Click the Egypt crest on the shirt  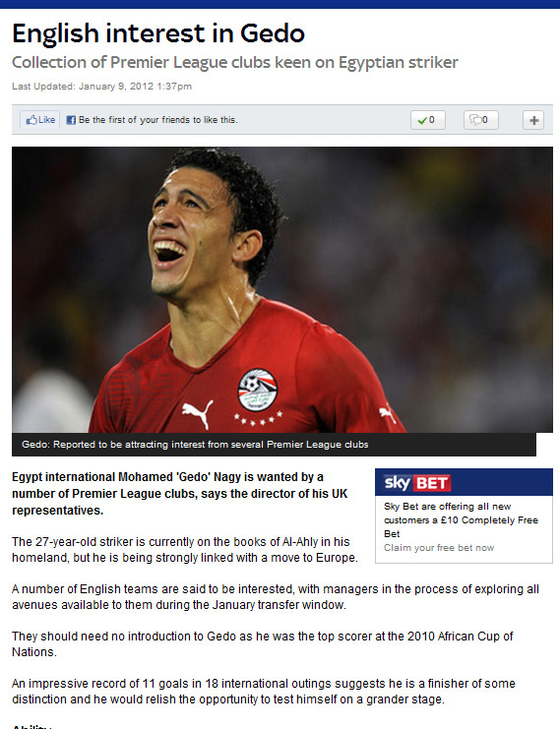257,390
